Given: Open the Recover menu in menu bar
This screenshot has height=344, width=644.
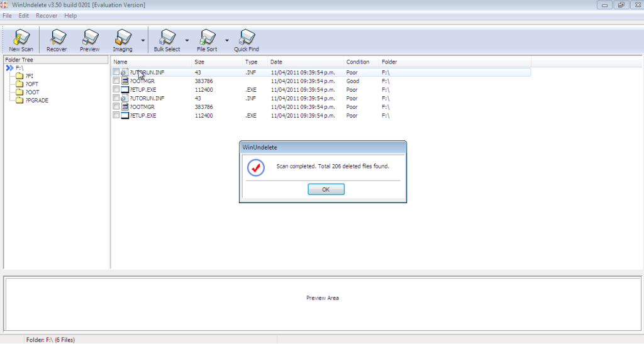Looking at the screenshot, I should 46,15.
